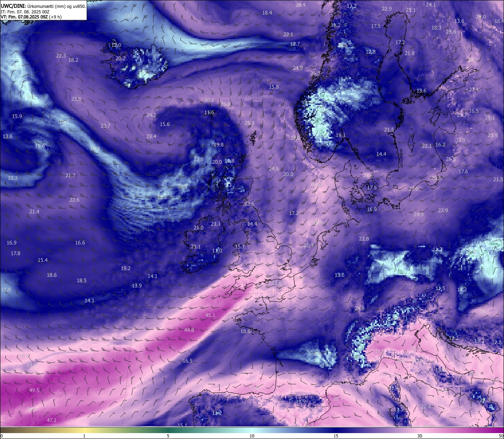504x439 pixels.
Task: Click the 47.1 value label
Action: point(52,420)
